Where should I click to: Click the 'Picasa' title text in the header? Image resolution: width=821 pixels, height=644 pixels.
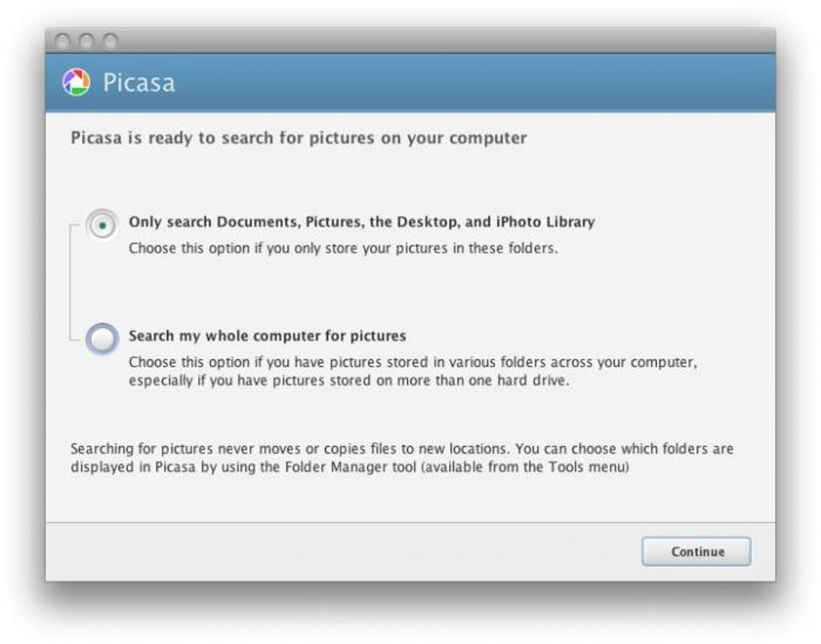pyautogui.click(x=138, y=82)
